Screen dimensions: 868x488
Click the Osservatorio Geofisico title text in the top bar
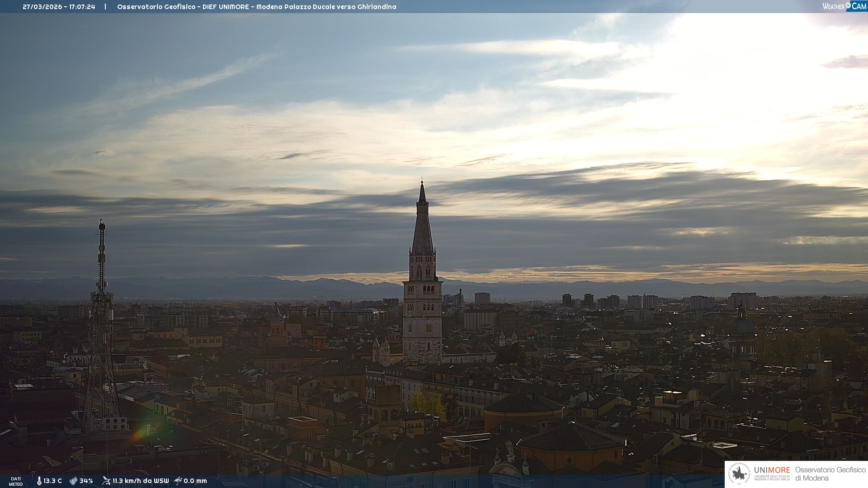coord(156,7)
